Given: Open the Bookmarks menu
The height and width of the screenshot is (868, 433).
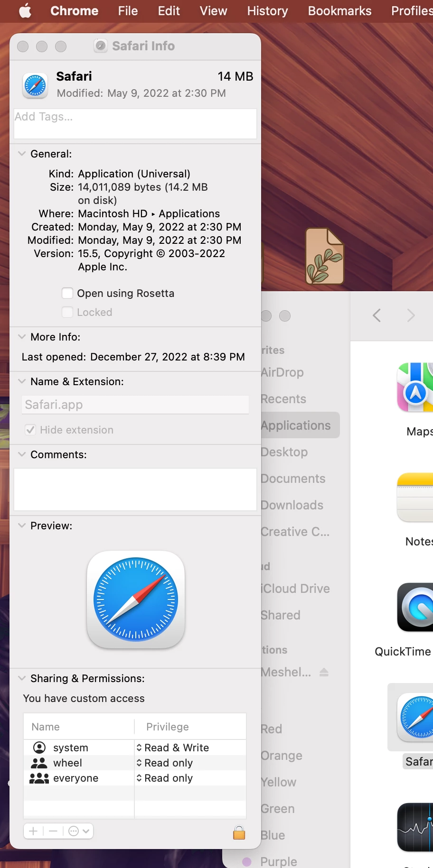Looking at the screenshot, I should [x=339, y=11].
